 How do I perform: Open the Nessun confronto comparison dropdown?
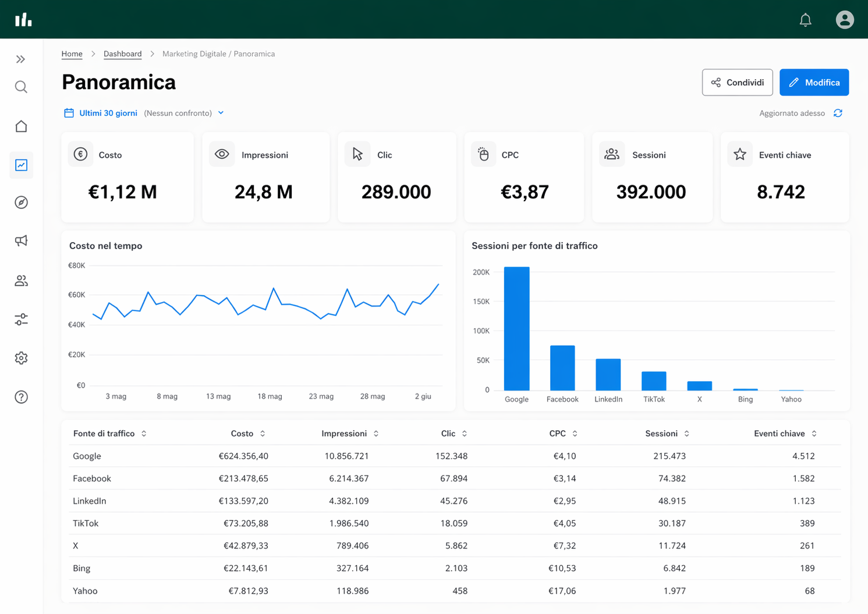pyautogui.click(x=183, y=113)
